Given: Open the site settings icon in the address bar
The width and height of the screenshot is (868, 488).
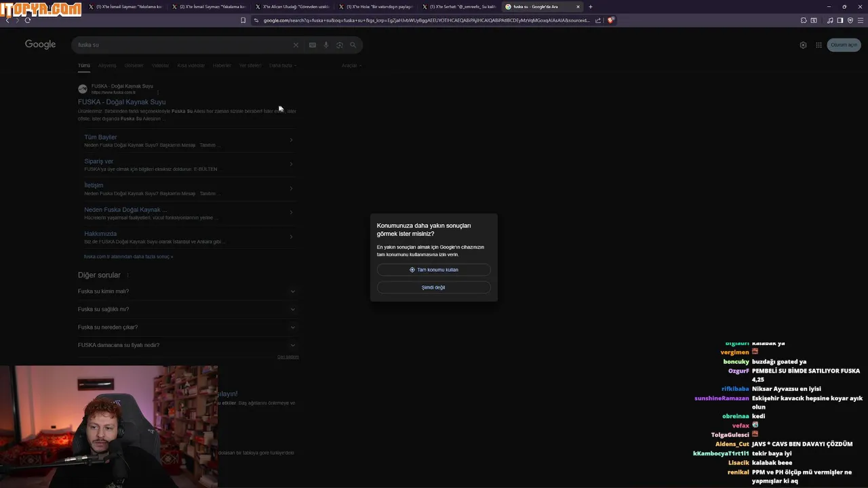Looking at the screenshot, I should [256, 20].
